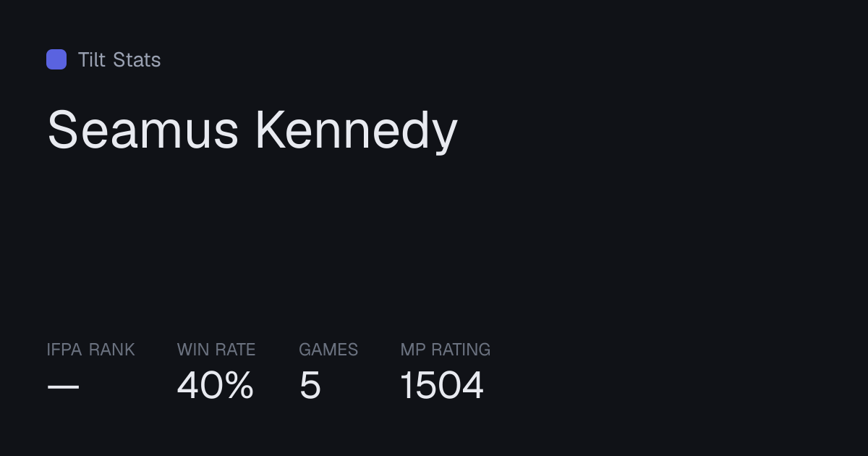
Task: Click the word RANK in IFPA RANK
Action: pos(112,350)
